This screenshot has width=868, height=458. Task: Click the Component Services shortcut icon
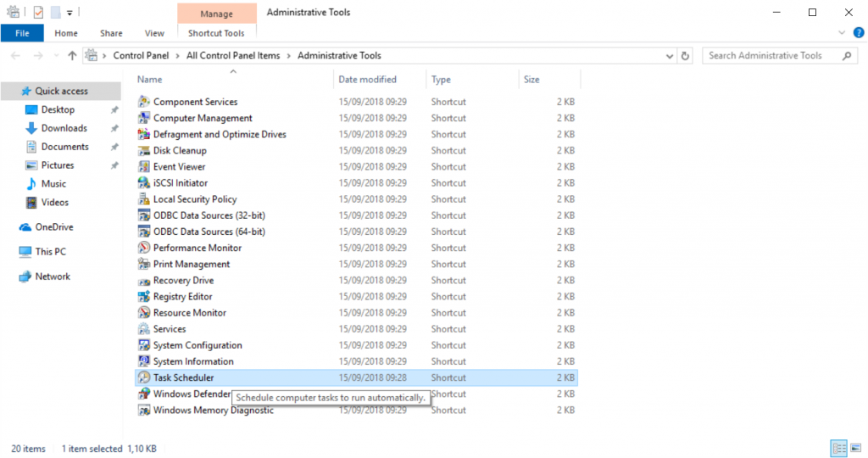[x=144, y=101]
